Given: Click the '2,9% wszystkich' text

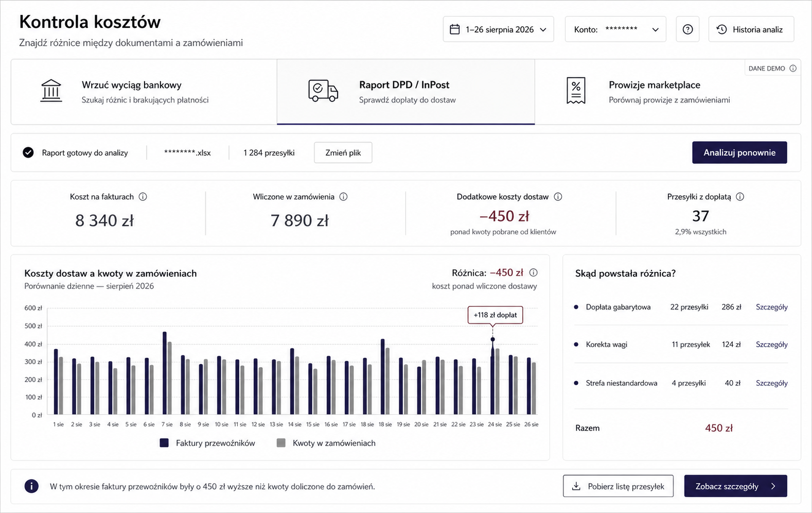Looking at the screenshot, I should 701,232.
